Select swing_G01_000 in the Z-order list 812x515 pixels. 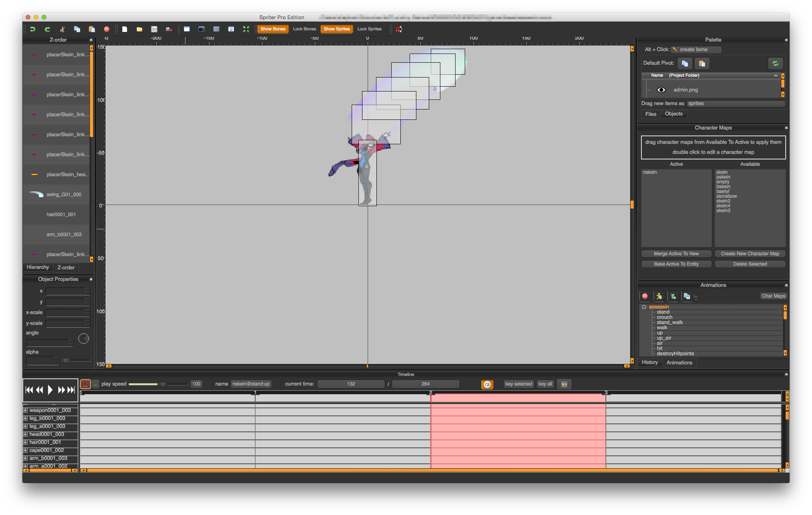(56, 195)
